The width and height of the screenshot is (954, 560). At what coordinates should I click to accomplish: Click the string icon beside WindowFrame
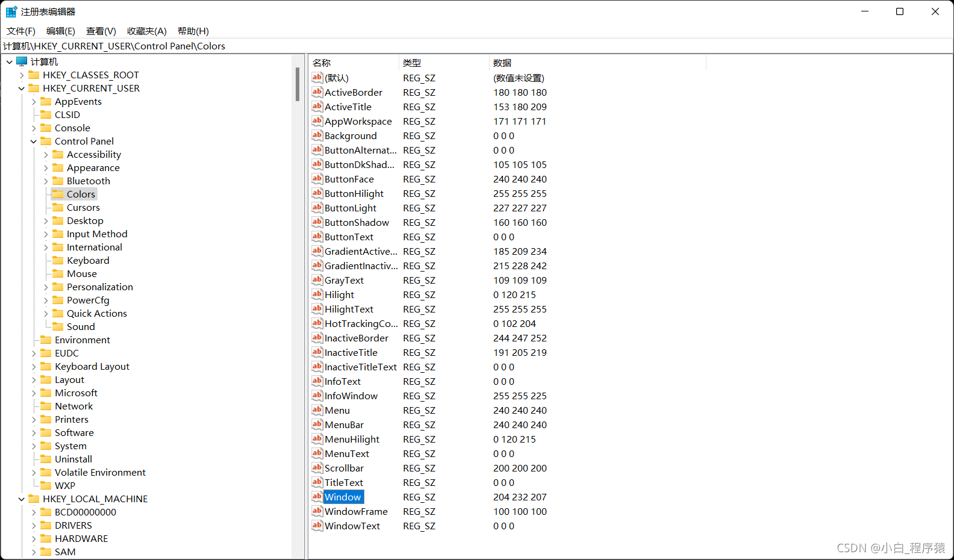pos(317,511)
